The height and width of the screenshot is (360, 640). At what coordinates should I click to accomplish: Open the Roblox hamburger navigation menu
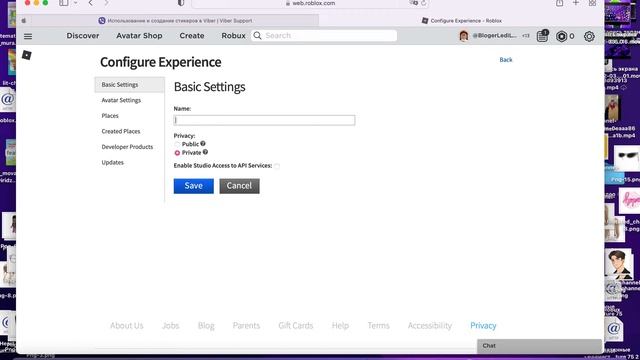click(28, 36)
